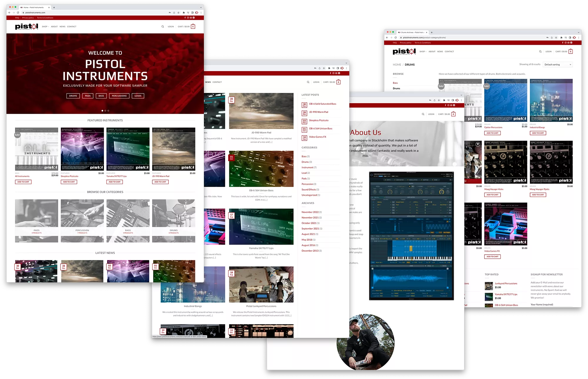
Task: Click the DRUMS button on the hero banner
Action: pos(73,96)
